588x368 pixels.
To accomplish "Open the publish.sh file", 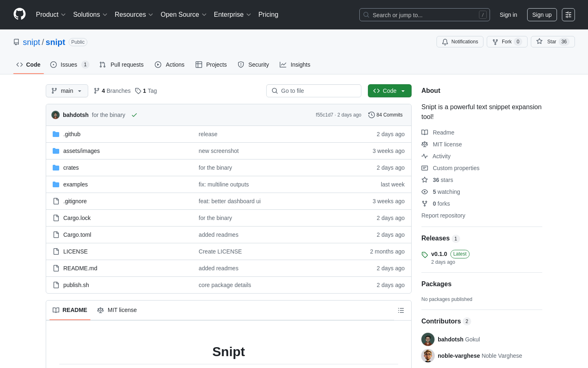I will pos(76,285).
